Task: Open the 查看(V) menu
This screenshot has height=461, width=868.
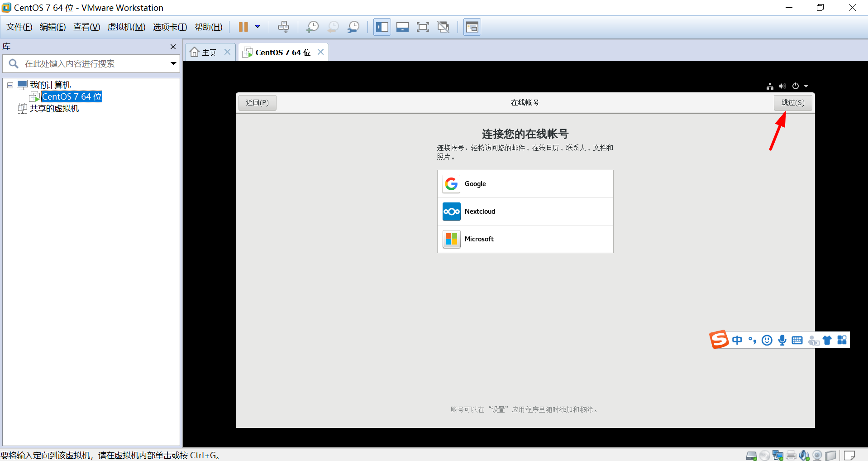Action: (x=86, y=27)
